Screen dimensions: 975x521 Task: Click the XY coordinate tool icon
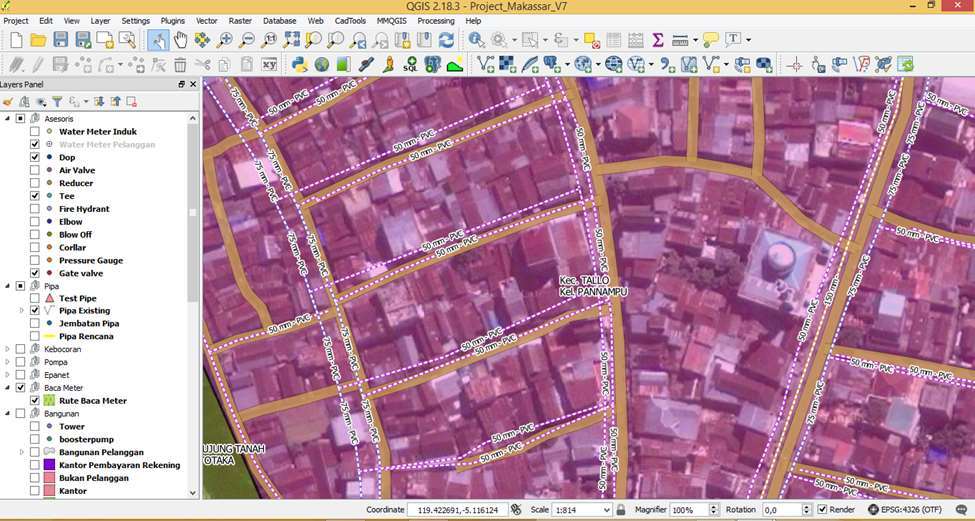click(269, 64)
